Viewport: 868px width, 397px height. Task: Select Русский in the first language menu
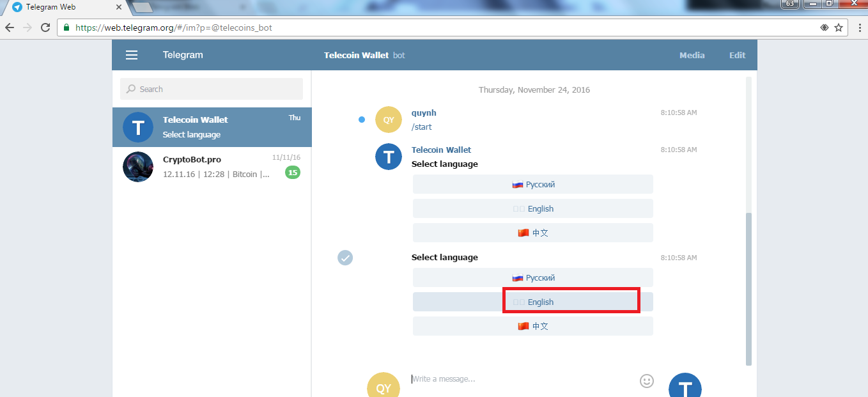533,184
